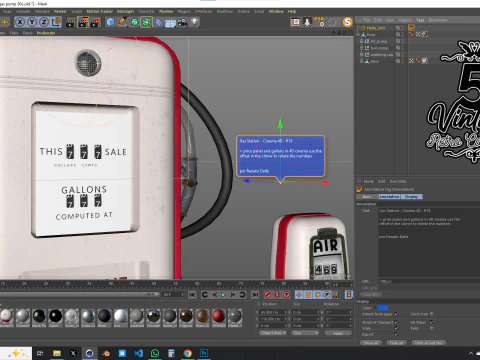
Task: Click the highlighted green cloner array icon
Action: [x=146, y=22]
